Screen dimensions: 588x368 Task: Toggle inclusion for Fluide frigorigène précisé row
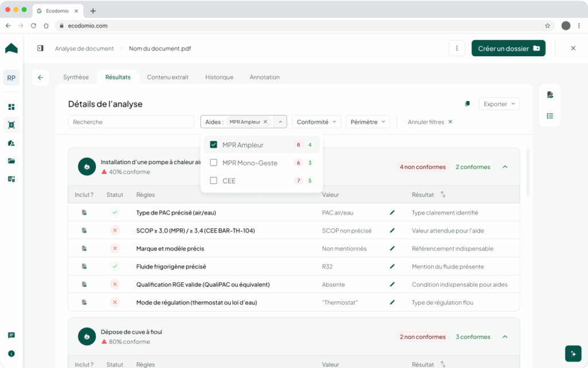(x=84, y=266)
